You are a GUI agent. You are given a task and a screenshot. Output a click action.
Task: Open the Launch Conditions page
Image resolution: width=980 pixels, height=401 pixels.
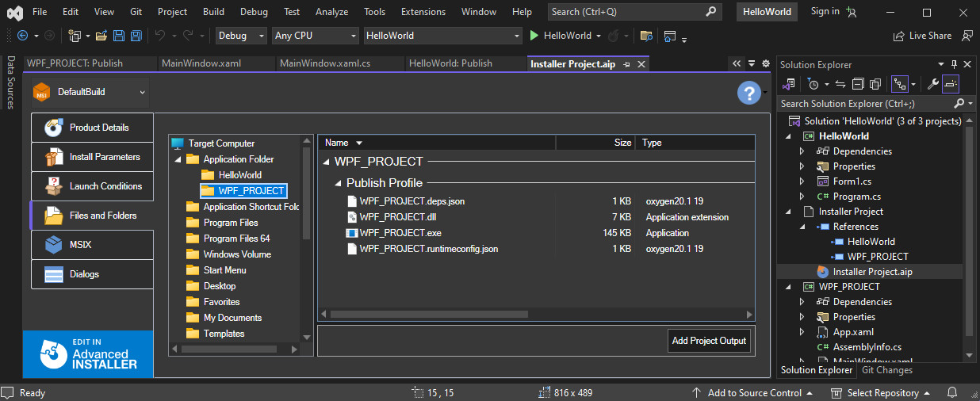(x=92, y=186)
